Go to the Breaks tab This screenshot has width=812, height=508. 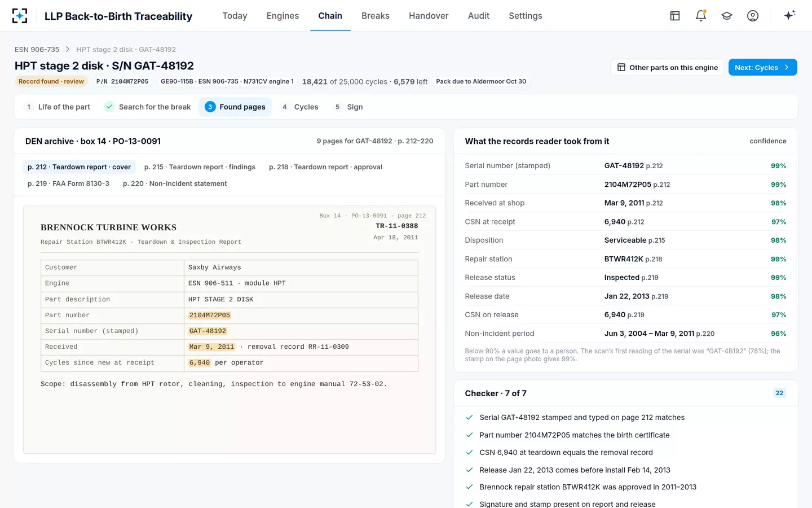[x=376, y=16]
